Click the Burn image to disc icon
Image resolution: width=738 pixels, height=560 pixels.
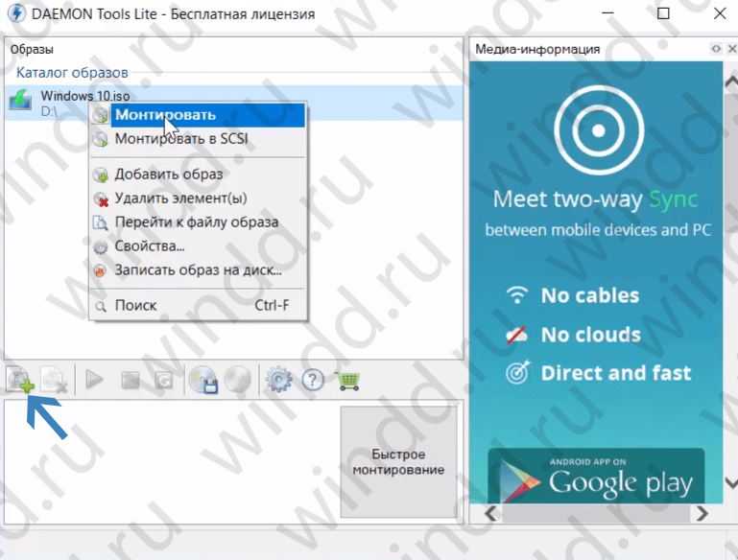[x=238, y=379]
